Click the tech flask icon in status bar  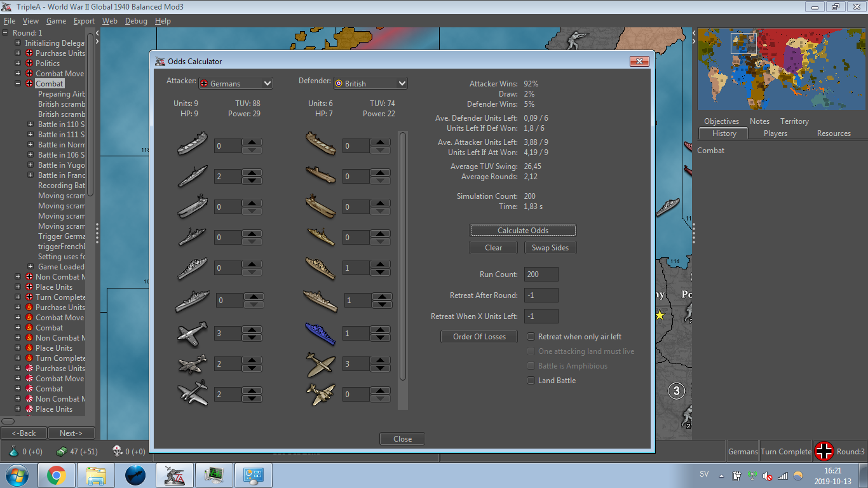(x=14, y=451)
